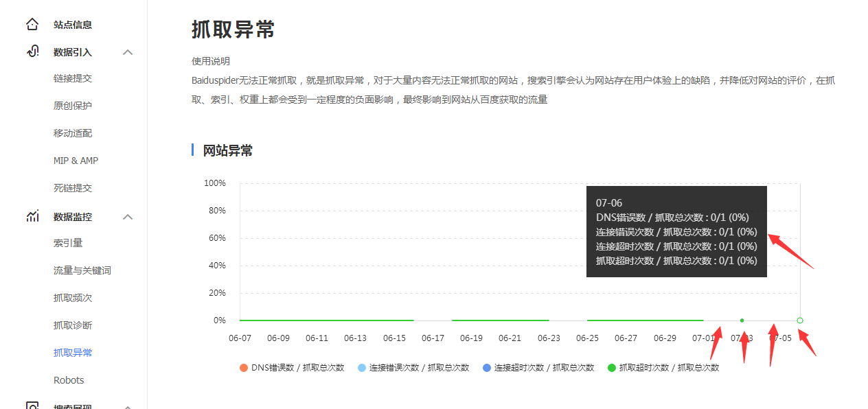Open the 搜索展现 section icon at bottom

coord(32,405)
